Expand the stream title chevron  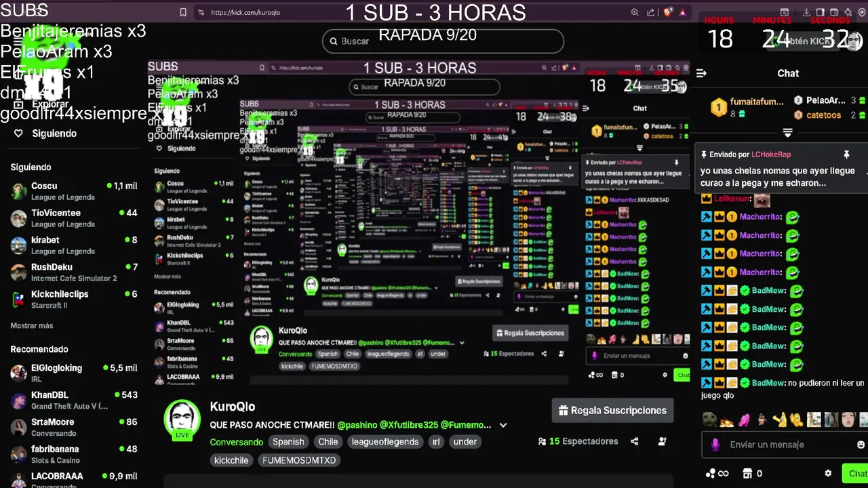pyautogui.click(x=503, y=425)
